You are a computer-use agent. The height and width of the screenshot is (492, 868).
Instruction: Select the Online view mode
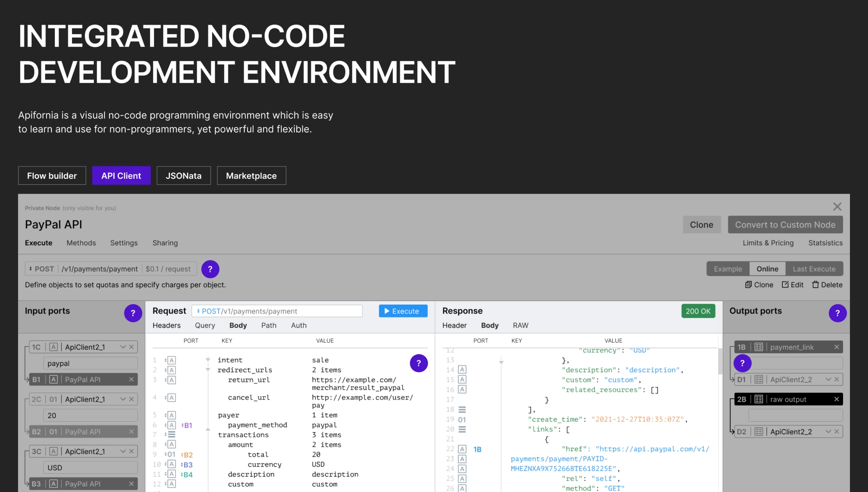click(767, 269)
